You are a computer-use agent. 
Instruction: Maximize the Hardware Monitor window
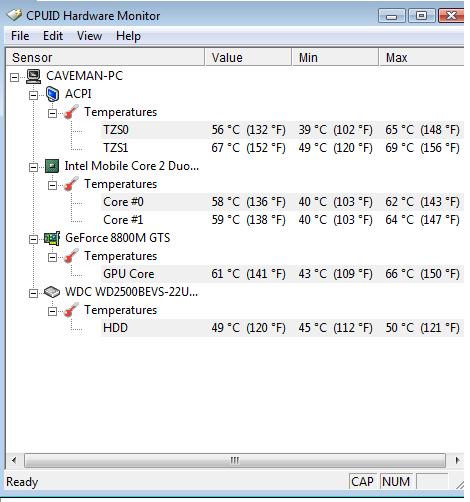coord(422,16)
